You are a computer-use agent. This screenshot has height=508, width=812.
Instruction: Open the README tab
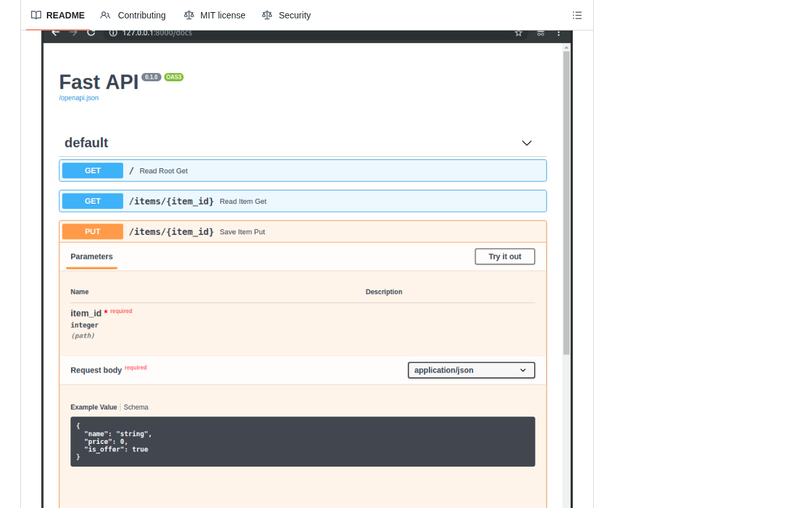click(x=58, y=15)
